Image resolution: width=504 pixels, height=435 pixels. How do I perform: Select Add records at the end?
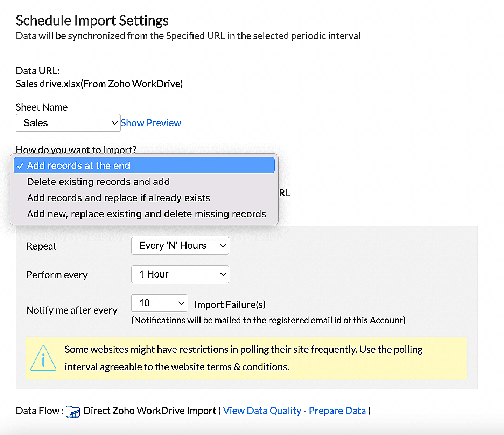pos(79,166)
